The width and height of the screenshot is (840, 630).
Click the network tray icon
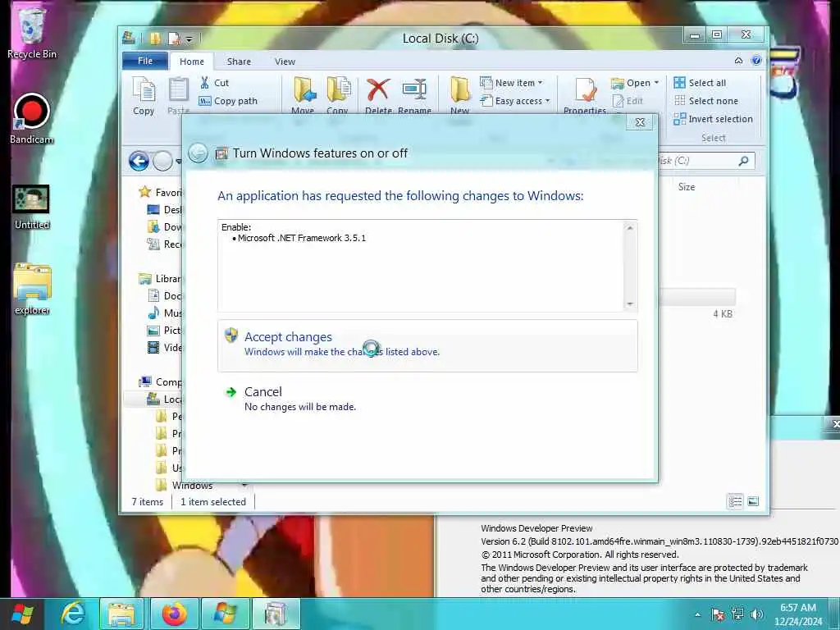click(737, 614)
